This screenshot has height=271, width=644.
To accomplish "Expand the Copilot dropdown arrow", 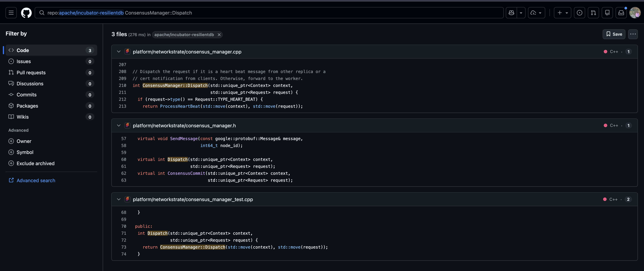I will [x=521, y=13].
